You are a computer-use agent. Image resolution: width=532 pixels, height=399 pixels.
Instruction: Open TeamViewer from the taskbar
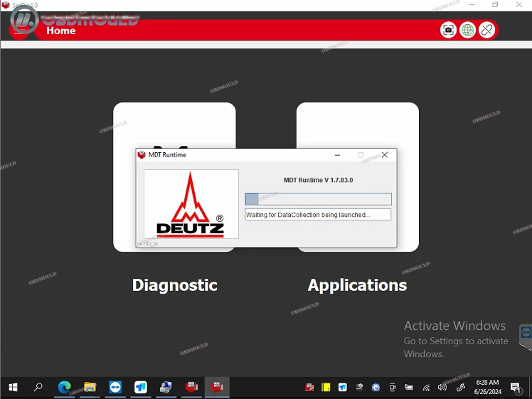(115, 387)
